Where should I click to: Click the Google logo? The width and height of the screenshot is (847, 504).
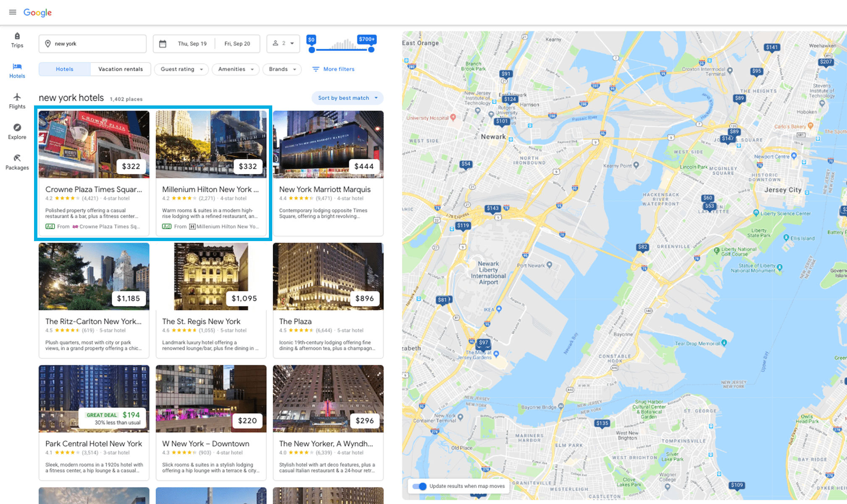pos(37,13)
